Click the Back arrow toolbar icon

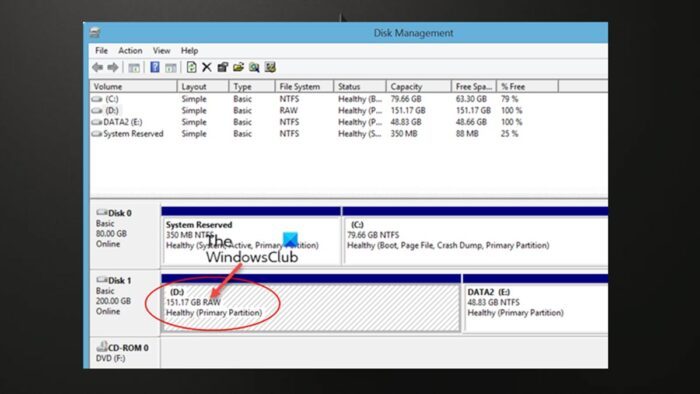click(97, 67)
